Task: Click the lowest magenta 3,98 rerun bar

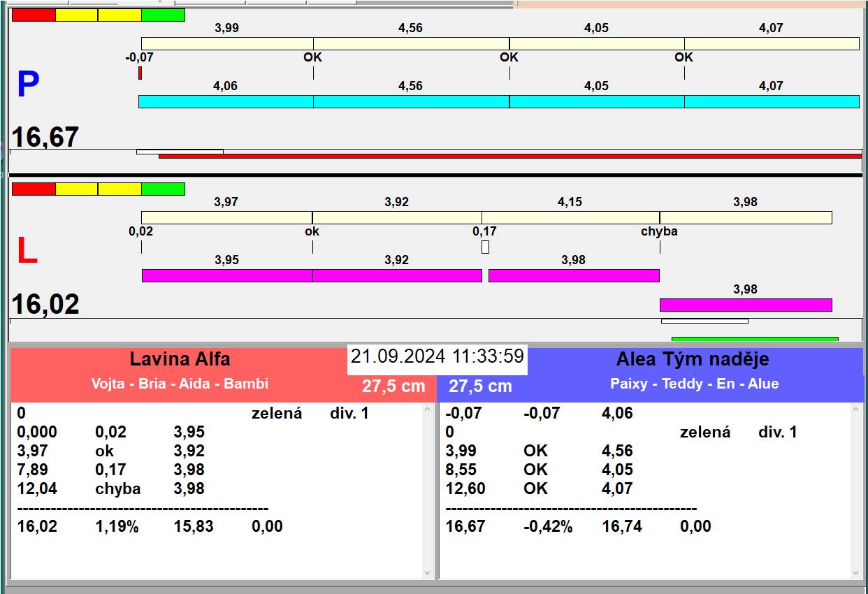Action: pyautogui.click(x=746, y=305)
